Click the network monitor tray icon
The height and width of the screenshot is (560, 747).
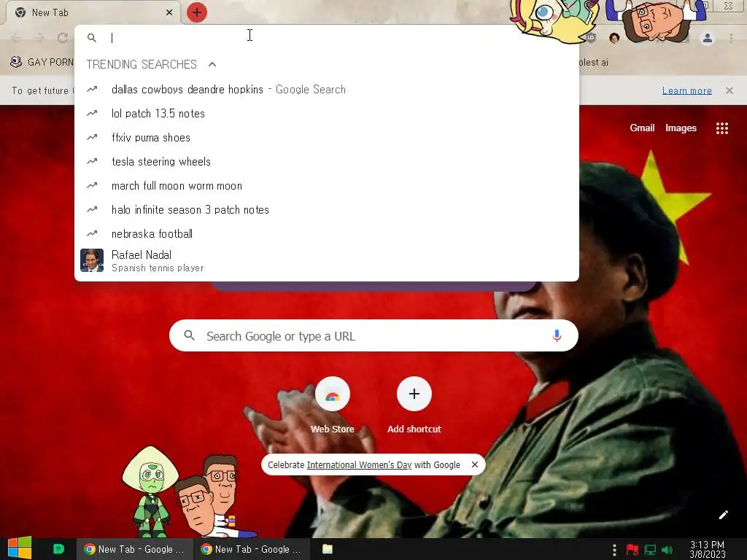coord(650,550)
